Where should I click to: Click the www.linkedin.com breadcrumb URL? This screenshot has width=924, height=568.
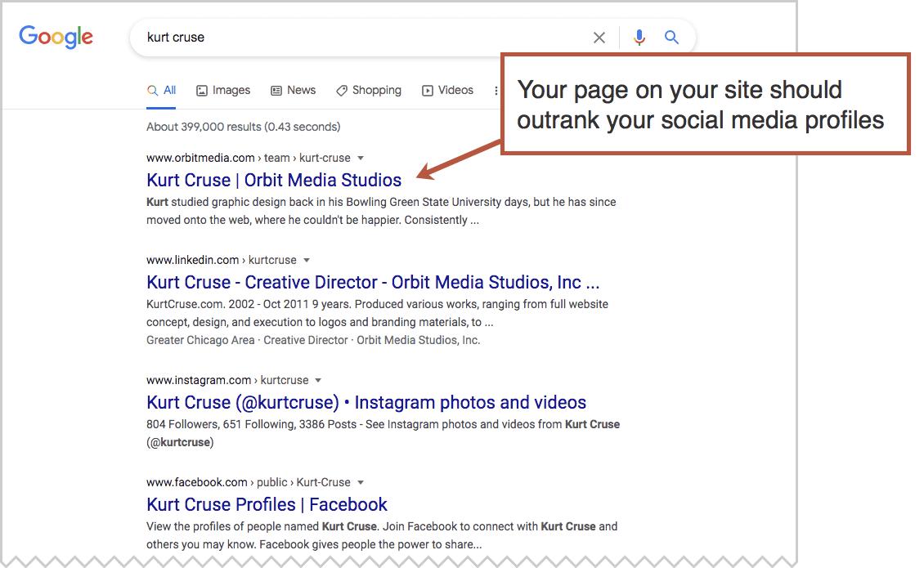[x=222, y=260]
